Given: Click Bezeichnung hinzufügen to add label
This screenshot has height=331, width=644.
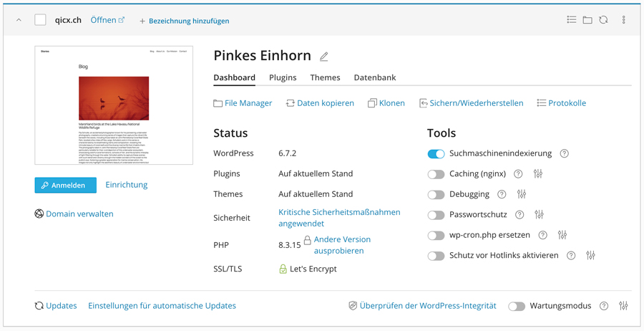Looking at the screenshot, I should [x=185, y=21].
